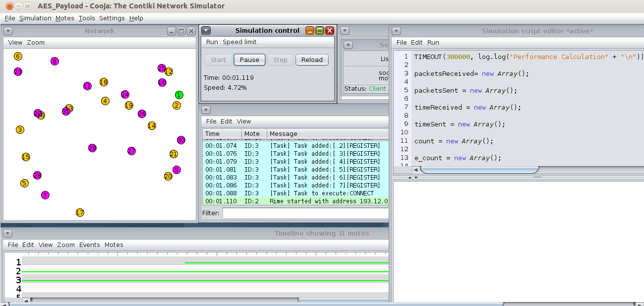Viewport: 644px width, 306px height.
Task: Focus the Filter input field
Action: point(305,213)
